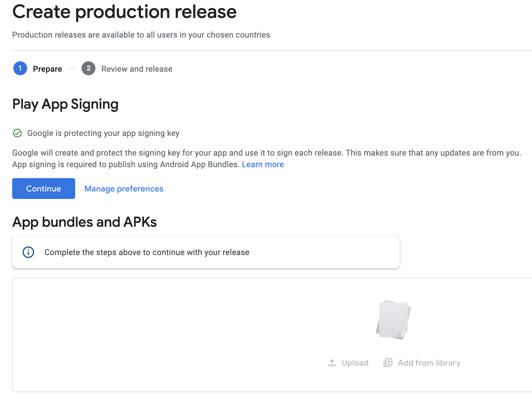Screen dimensions: 532x402
Task: Click the blue step 1 circle
Action: pos(20,68)
